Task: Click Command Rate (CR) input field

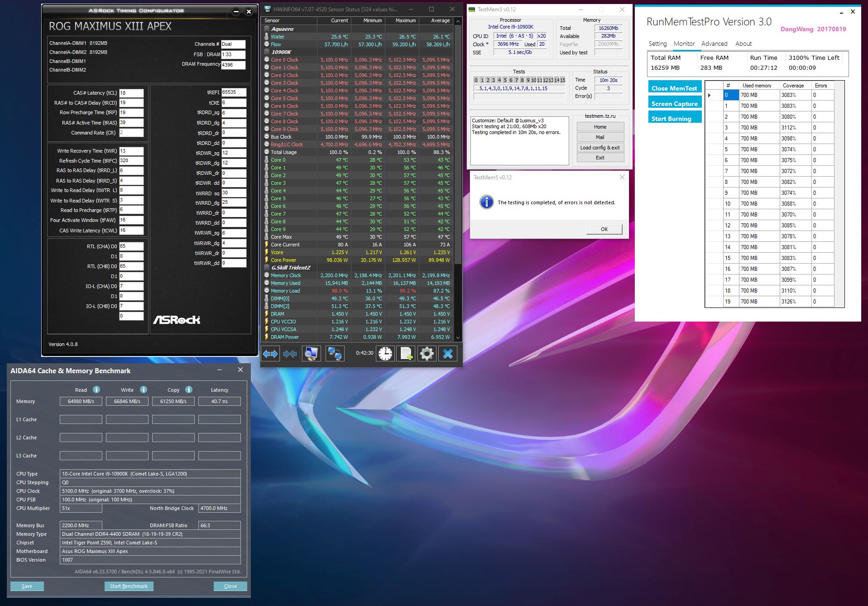Action: [x=131, y=133]
